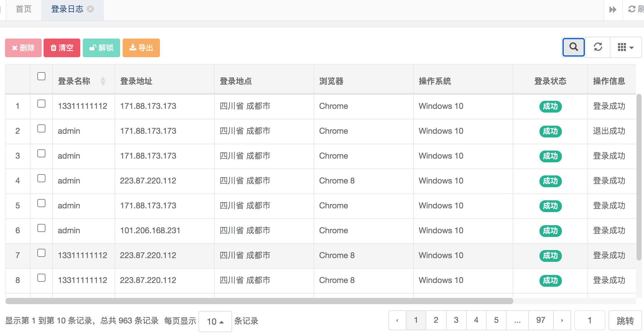Go to next page arrow
The image size is (644, 334).
pos(562,320)
